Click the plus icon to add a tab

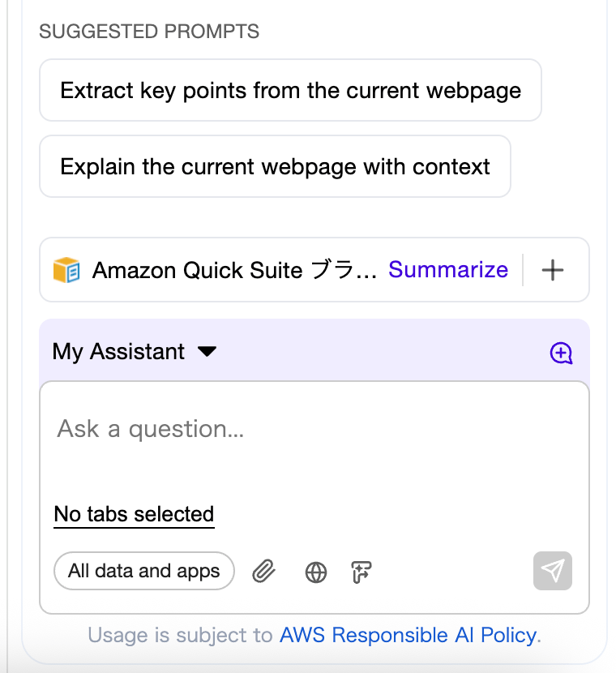click(552, 270)
